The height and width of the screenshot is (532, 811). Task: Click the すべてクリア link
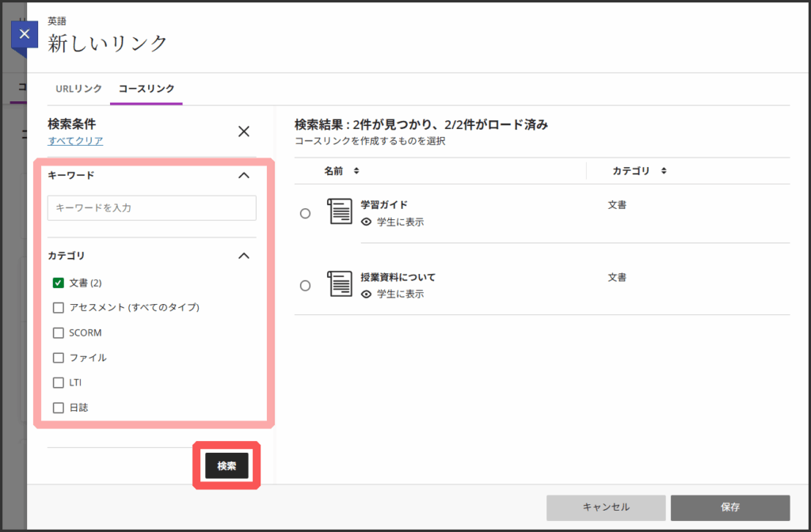[75, 141]
